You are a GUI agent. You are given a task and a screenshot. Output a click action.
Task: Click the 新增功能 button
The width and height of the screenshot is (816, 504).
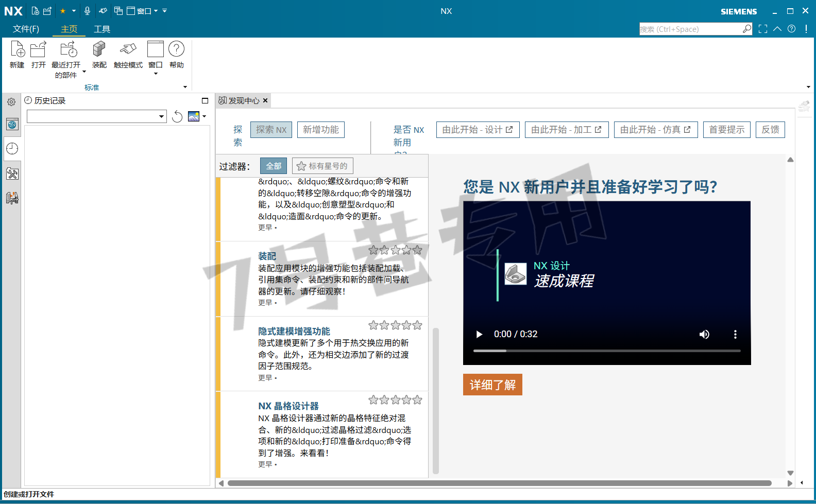(320, 130)
